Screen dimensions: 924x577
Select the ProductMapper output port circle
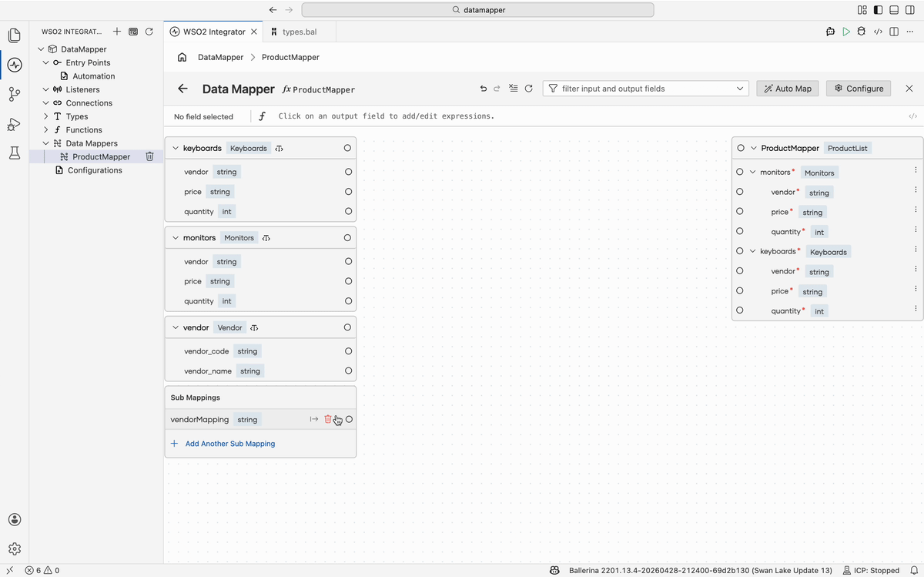pos(741,148)
